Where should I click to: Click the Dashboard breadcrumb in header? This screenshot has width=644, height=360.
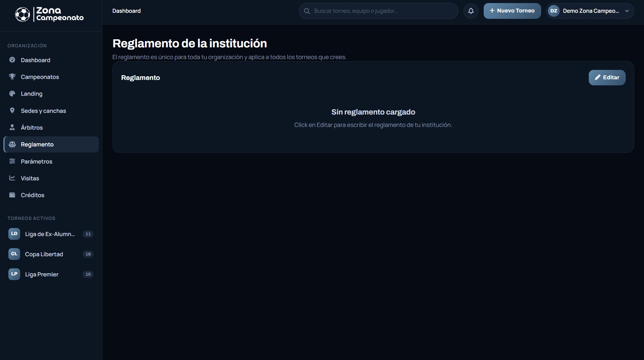[127, 11]
